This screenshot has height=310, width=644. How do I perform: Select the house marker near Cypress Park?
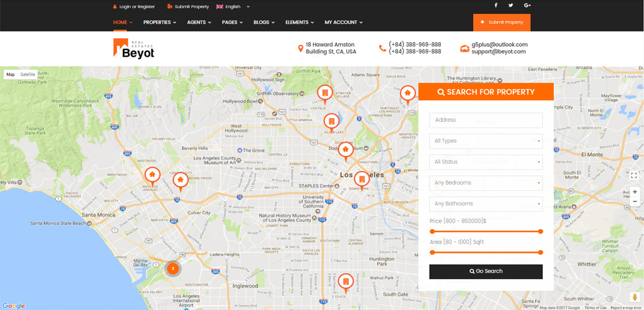[408, 95]
